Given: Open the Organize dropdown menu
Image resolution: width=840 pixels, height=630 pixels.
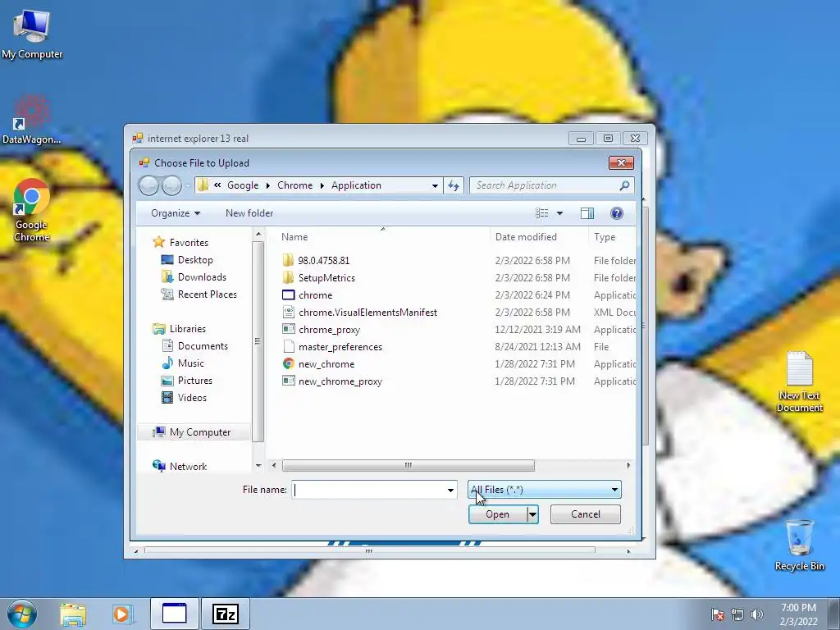Looking at the screenshot, I should point(176,213).
